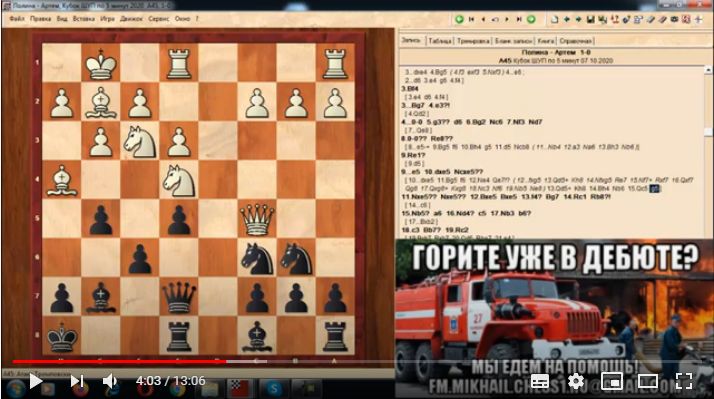The image size is (714, 399).
Task: Open video settings gear
Action: point(576,381)
